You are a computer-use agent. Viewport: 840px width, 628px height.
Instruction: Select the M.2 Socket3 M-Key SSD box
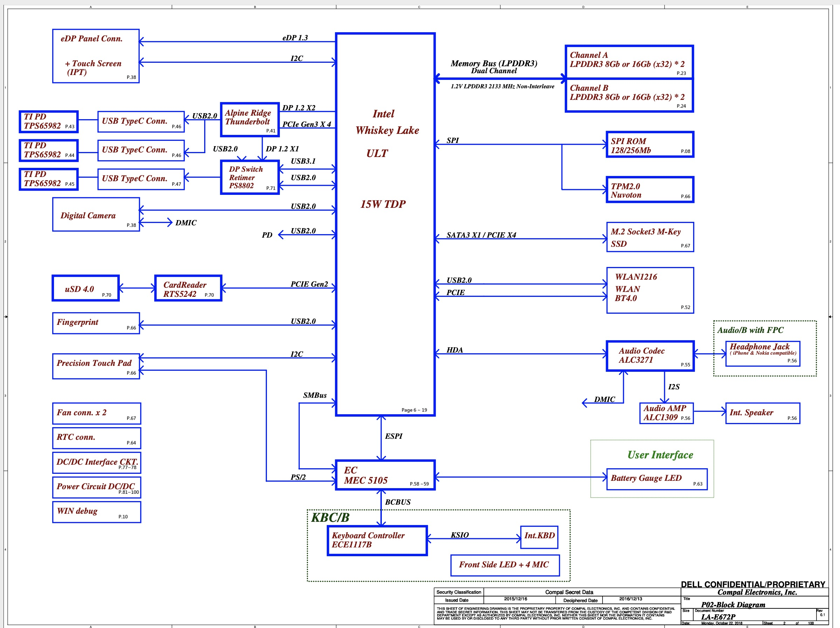click(650, 237)
